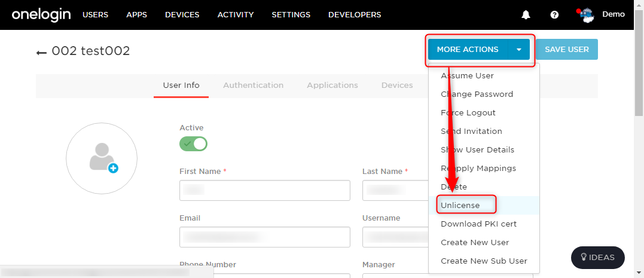This screenshot has width=644, height=278.
Task: Select Download PKI cert option
Action: click(484, 224)
